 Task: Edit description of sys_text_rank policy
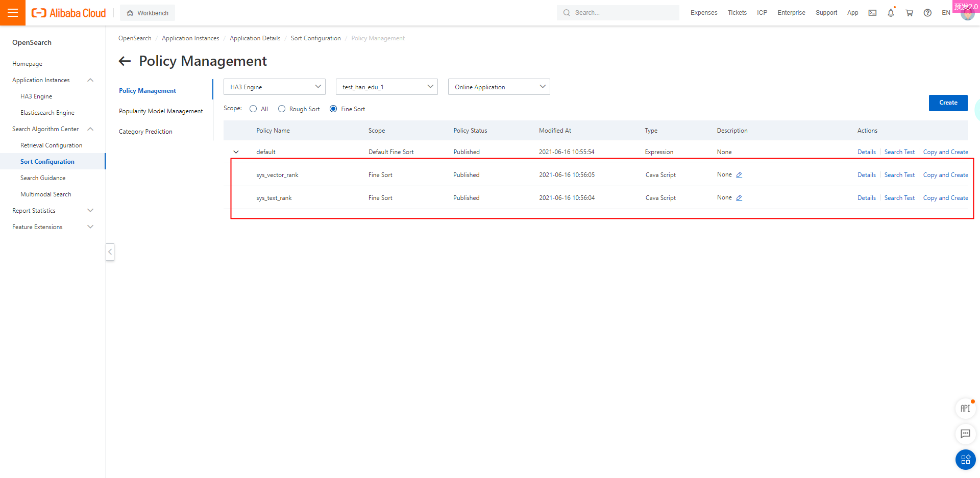point(739,198)
